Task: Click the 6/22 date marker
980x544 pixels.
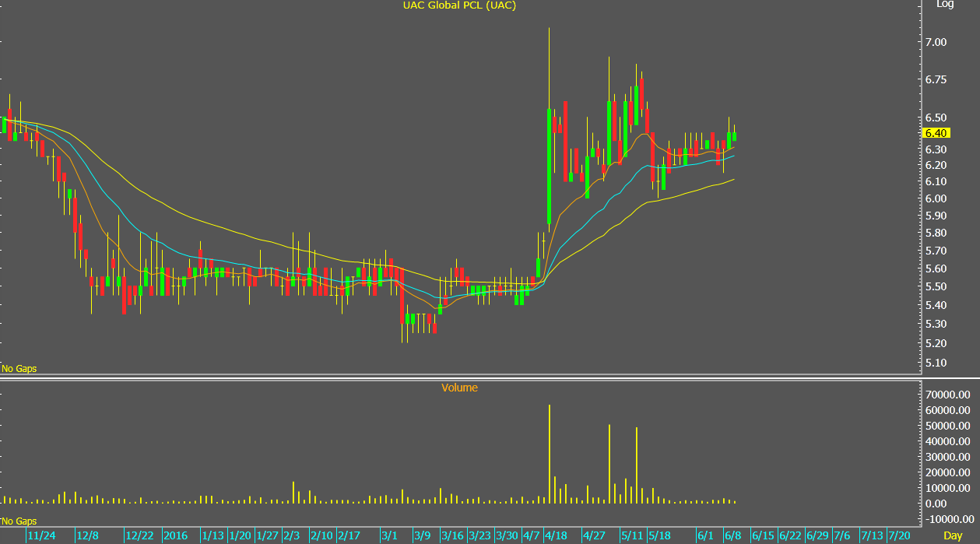Action: click(x=790, y=535)
